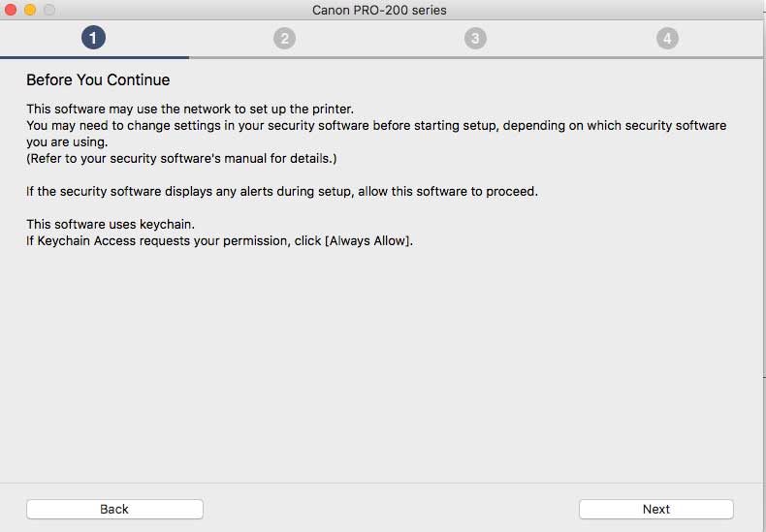The image size is (766, 532).
Task: Click the line about changing security settings
Action: point(376,125)
